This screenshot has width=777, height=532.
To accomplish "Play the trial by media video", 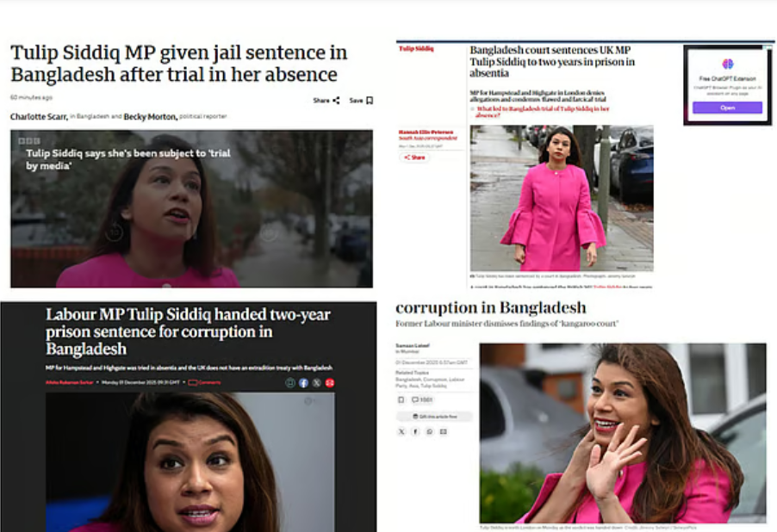I will 191,208.
